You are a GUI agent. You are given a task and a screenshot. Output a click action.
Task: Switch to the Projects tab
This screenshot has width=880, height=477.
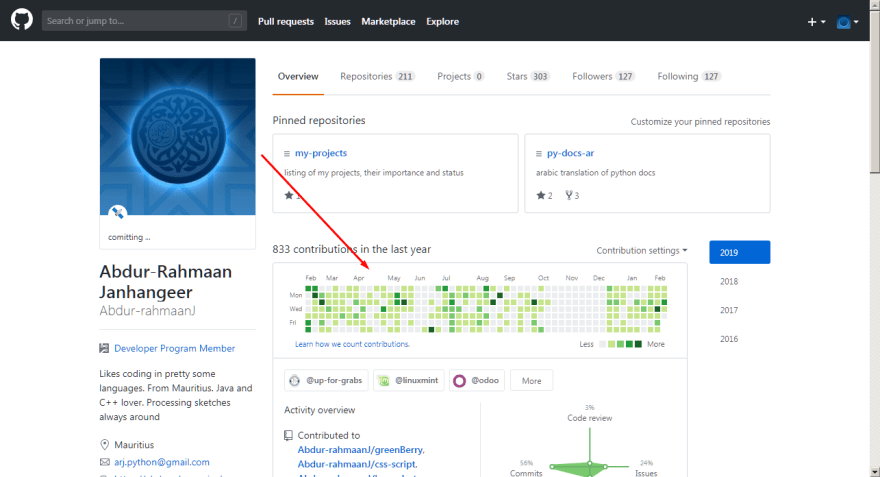point(460,76)
